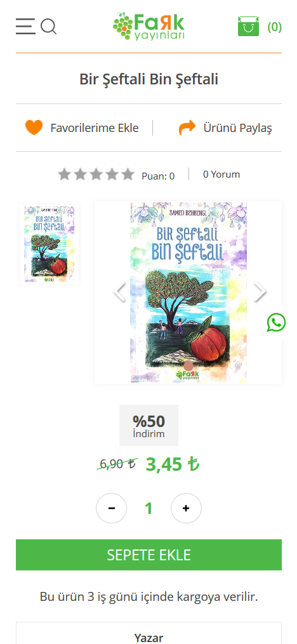Decrease quantity with minus button
Image resolution: width=297 pixels, height=644 pixels.
pyautogui.click(x=111, y=508)
